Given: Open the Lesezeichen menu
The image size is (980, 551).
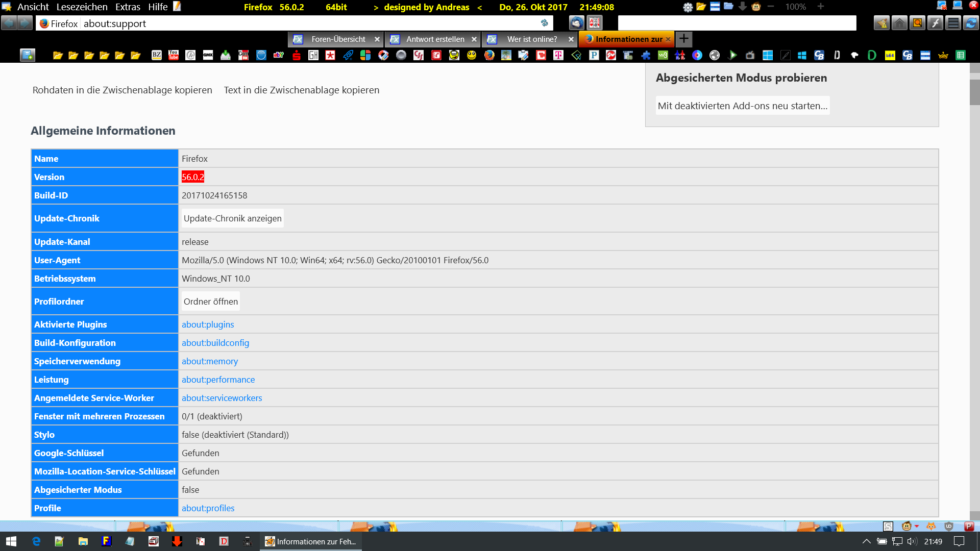Looking at the screenshot, I should 82,7.
